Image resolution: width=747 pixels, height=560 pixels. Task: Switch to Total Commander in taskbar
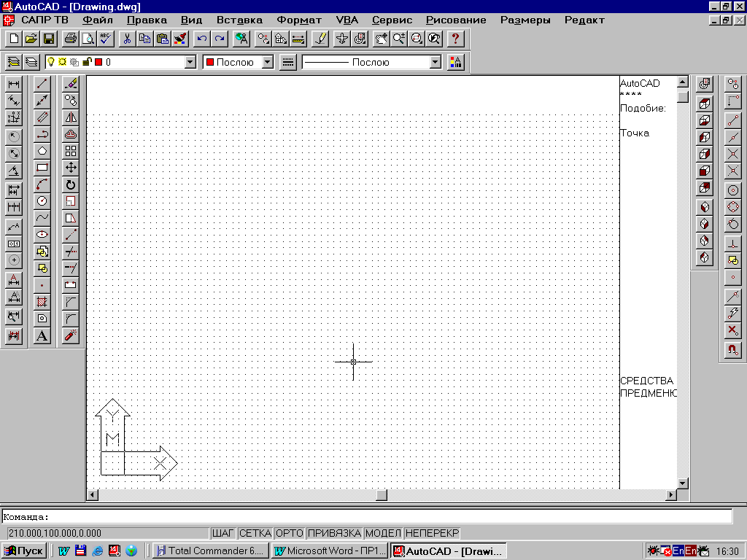(211, 551)
